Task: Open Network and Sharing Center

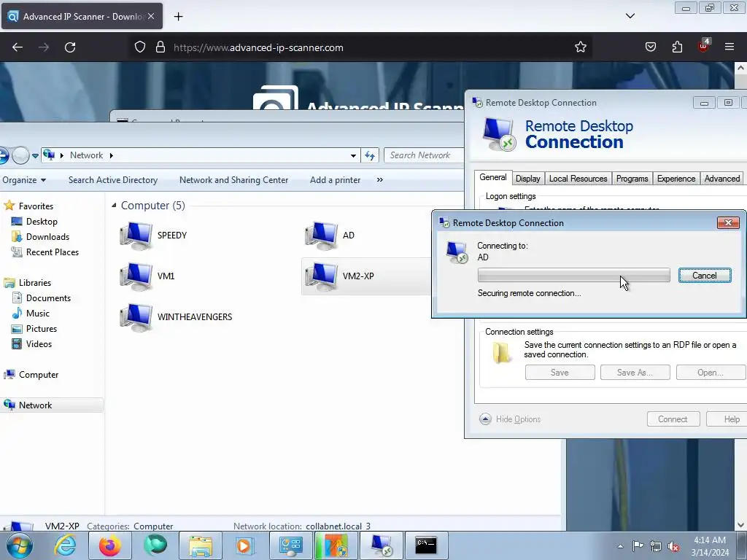Action: coord(234,180)
